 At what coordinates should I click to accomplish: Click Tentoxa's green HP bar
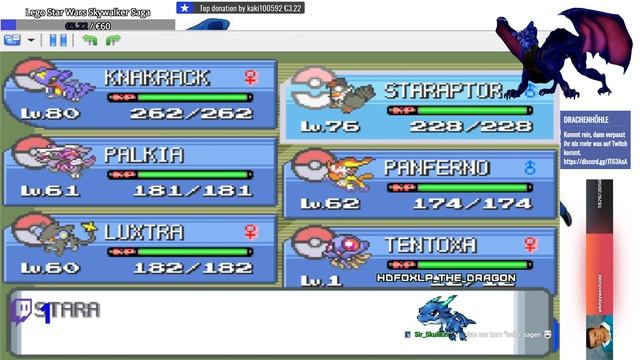[473, 265]
